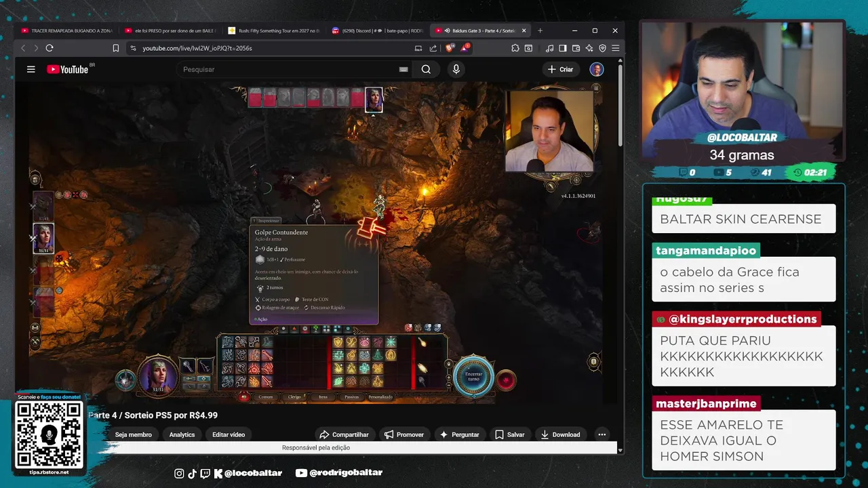Select the ranged weapon slot beside mace
The width and height of the screenshot is (868, 488).
pos(205,366)
